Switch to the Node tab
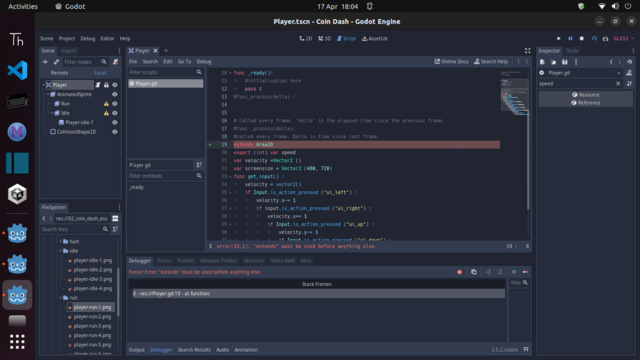 [x=572, y=51]
